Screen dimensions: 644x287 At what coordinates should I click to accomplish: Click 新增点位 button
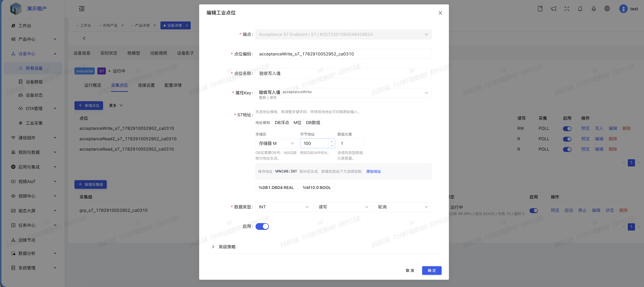click(89, 105)
